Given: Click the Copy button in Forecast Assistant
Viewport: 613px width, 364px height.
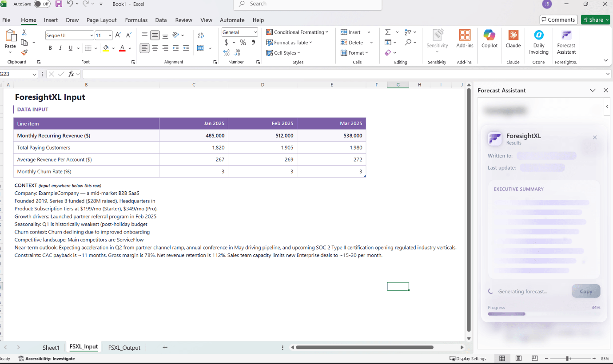Looking at the screenshot, I should point(586,291).
